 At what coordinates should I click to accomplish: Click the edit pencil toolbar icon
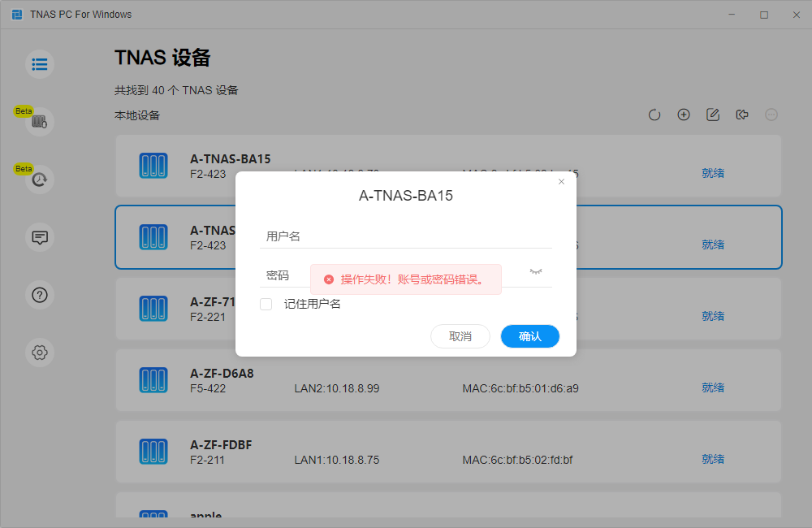pos(713,115)
